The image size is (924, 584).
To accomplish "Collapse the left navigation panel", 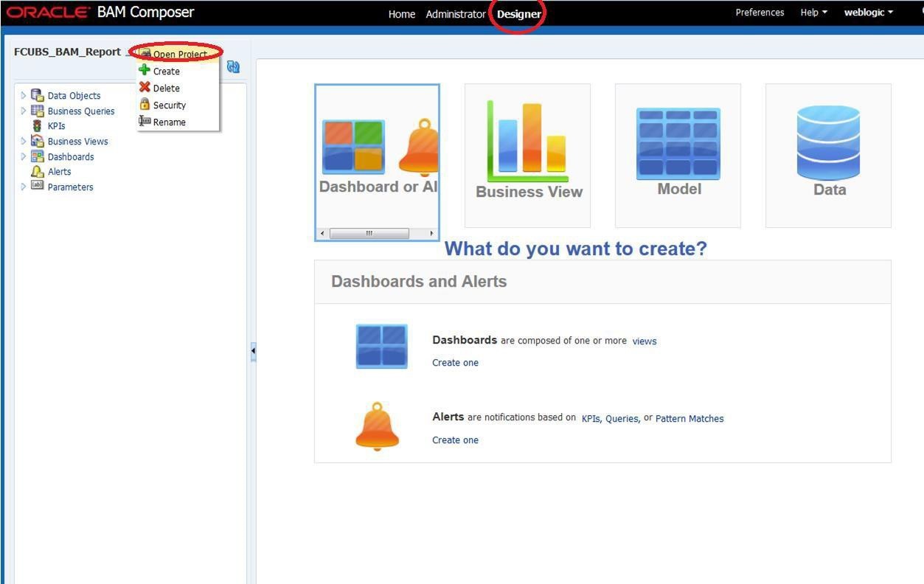I will pyautogui.click(x=253, y=351).
